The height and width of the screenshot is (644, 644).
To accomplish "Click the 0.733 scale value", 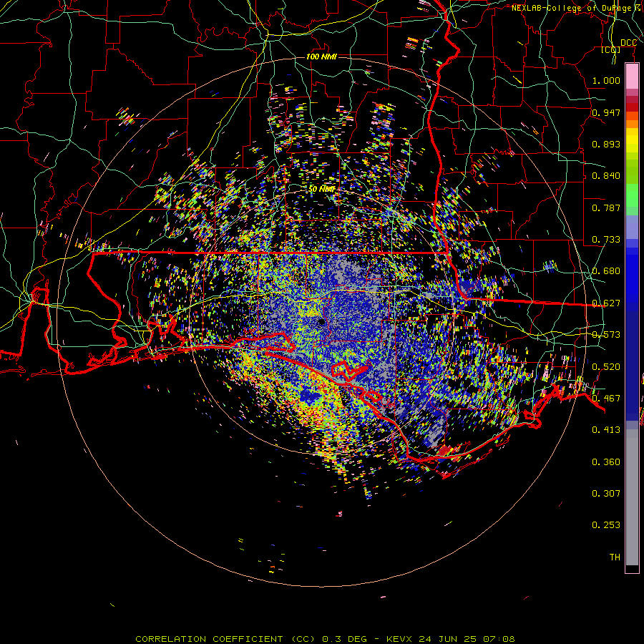I will tap(606, 240).
